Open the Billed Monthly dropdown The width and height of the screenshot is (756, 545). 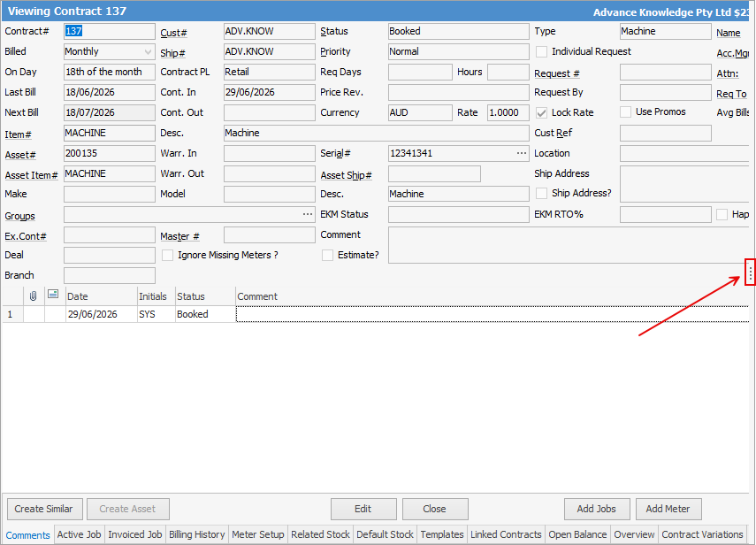(x=148, y=51)
